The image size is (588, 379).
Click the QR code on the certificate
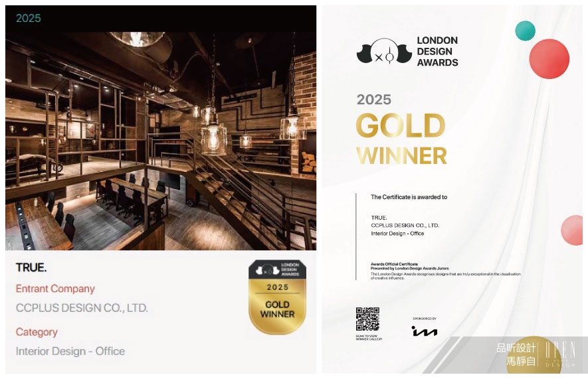367,319
